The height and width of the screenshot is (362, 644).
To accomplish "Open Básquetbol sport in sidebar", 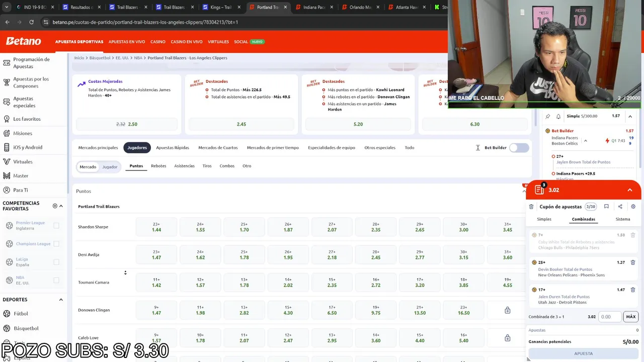I will click(26, 328).
